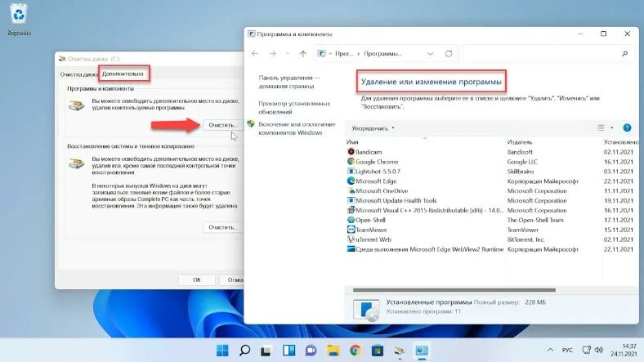Refresh the Programs and Features list
This screenshot has height=362, width=644.
click(449, 54)
